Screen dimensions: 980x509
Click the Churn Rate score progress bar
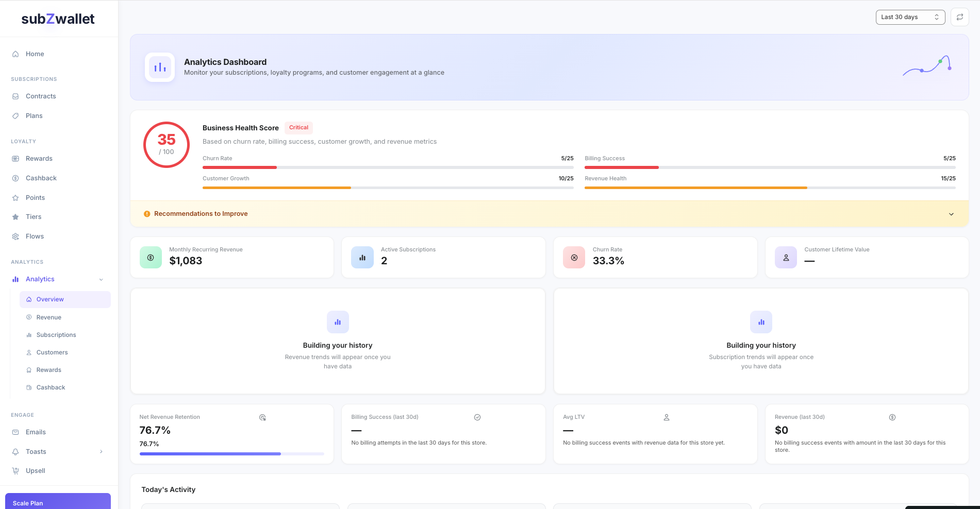[388, 167]
